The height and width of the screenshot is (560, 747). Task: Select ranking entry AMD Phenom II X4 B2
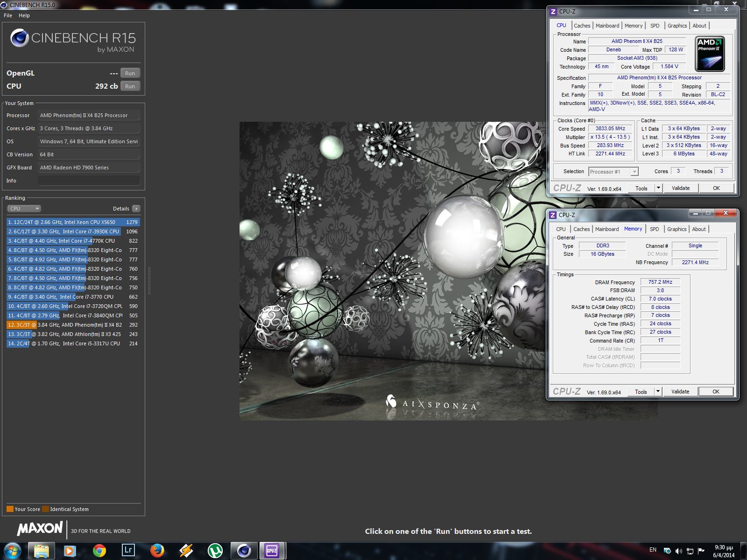pyautogui.click(x=73, y=325)
